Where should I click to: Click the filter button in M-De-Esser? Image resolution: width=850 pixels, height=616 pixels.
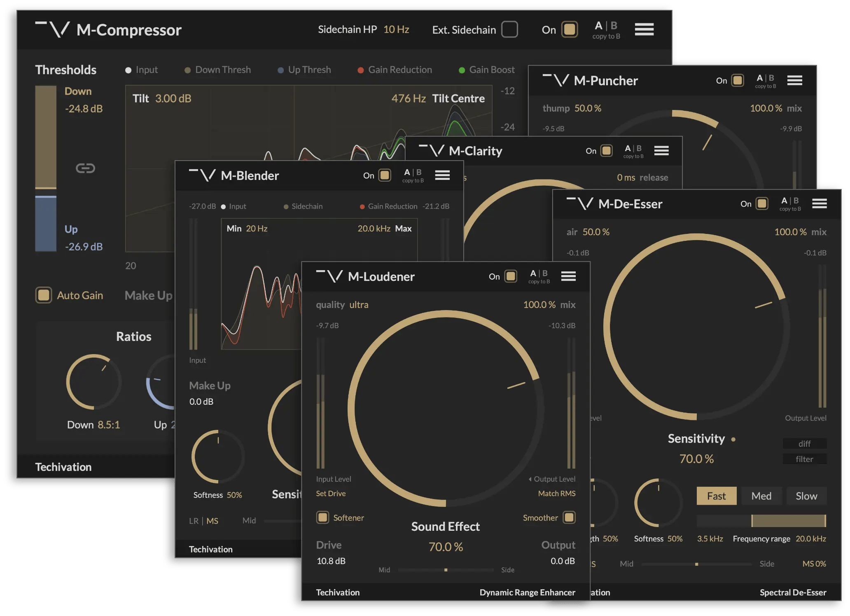click(804, 459)
